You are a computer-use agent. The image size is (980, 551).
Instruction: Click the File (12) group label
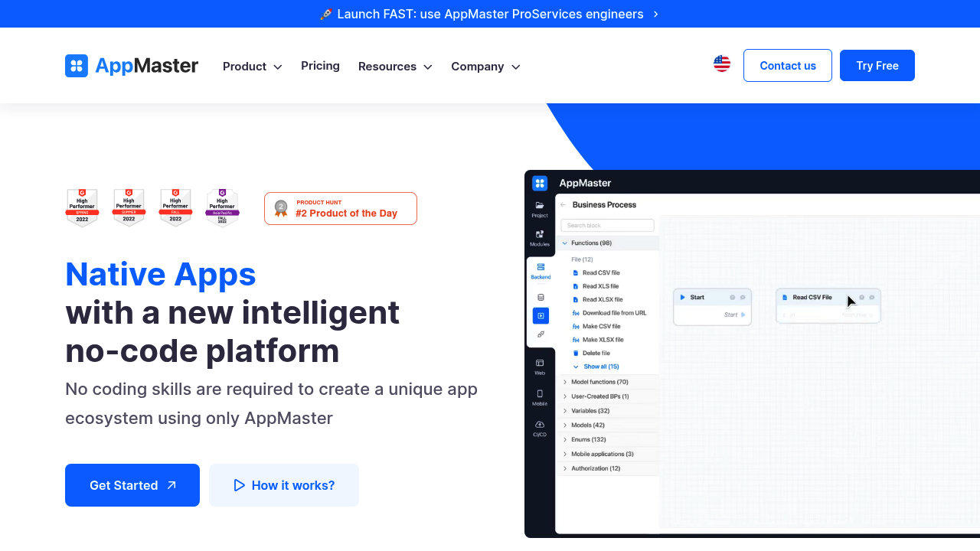point(582,259)
